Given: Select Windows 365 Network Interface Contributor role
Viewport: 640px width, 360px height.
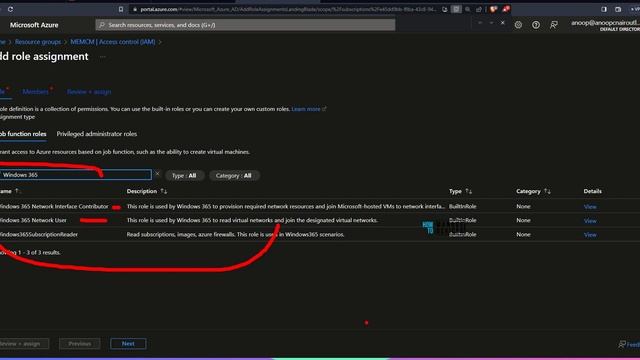Looking at the screenshot, I should tap(54, 207).
